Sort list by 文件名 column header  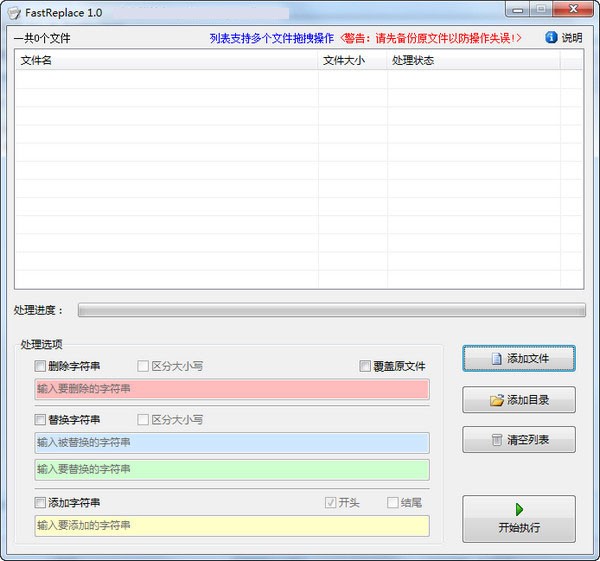[x=166, y=60]
